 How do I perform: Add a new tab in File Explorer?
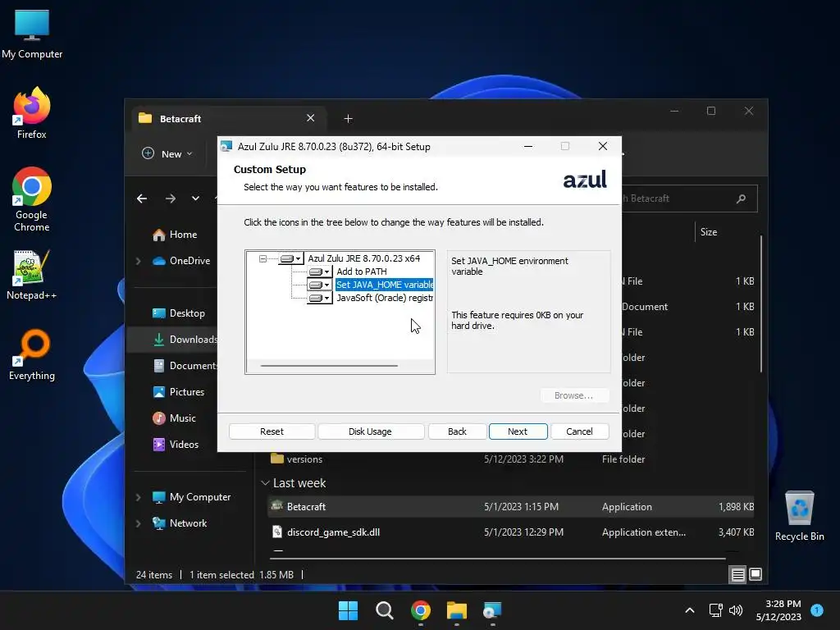point(348,118)
